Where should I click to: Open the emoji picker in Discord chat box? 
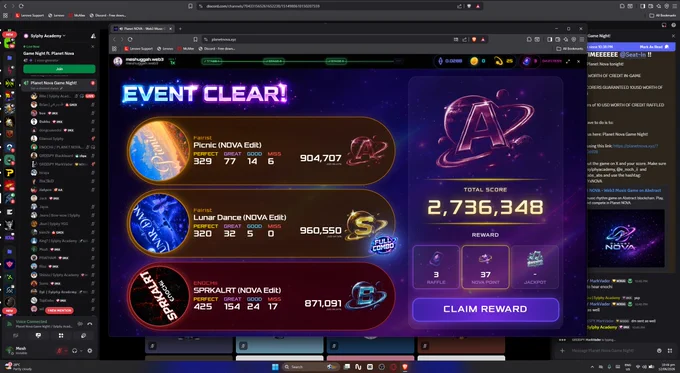(x=660, y=350)
